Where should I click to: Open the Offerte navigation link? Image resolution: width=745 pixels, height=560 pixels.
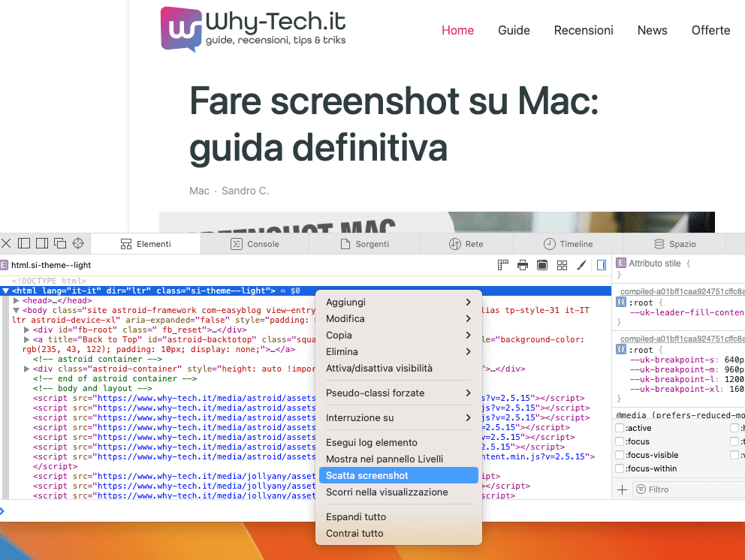click(x=710, y=30)
